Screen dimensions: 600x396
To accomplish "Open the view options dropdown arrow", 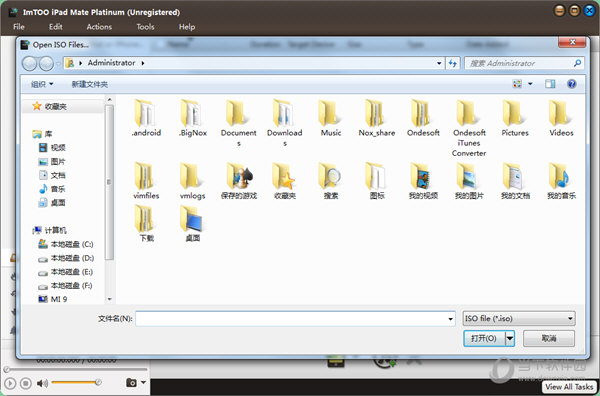I will pos(530,84).
